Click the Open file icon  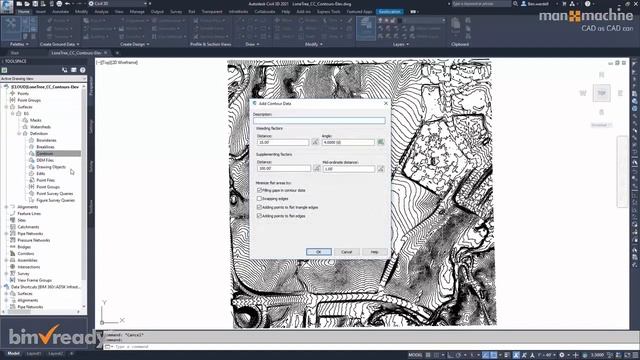click(27, 4)
